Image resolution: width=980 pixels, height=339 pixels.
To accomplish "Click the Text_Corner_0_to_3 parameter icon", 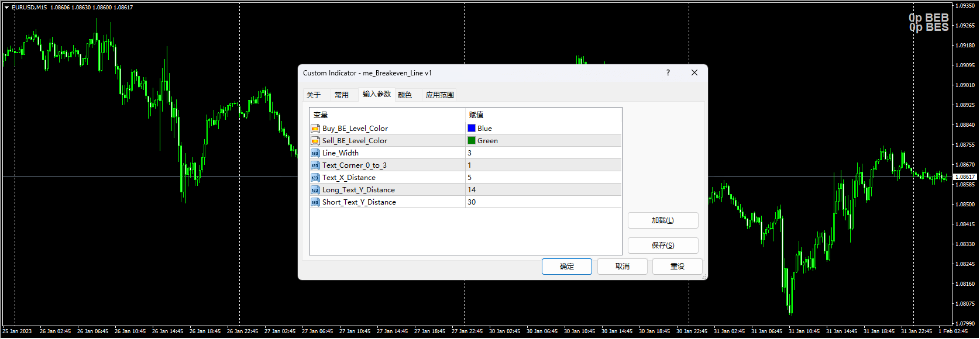I will 315,165.
